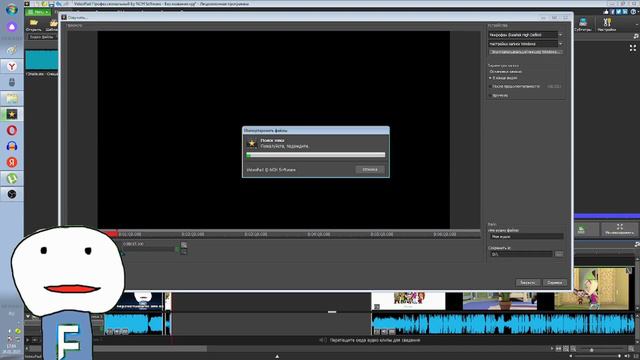Click the blue audio waveform on right
Screen dimensions: 640x360
(503, 323)
